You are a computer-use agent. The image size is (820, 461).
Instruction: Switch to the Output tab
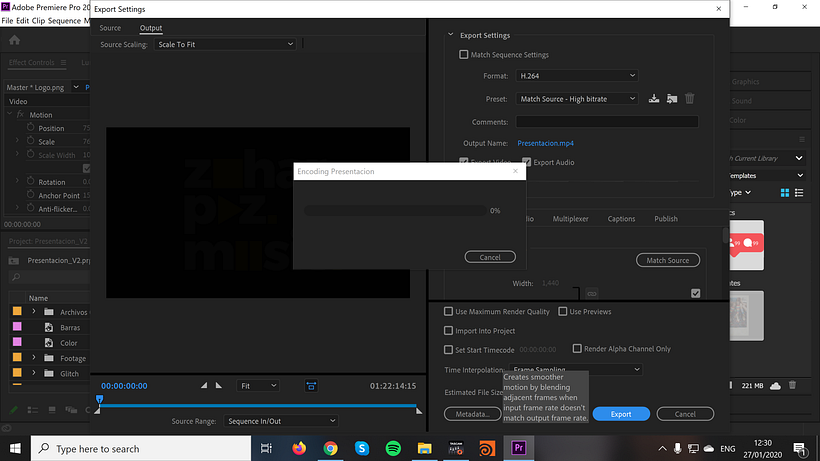tap(151, 28)
